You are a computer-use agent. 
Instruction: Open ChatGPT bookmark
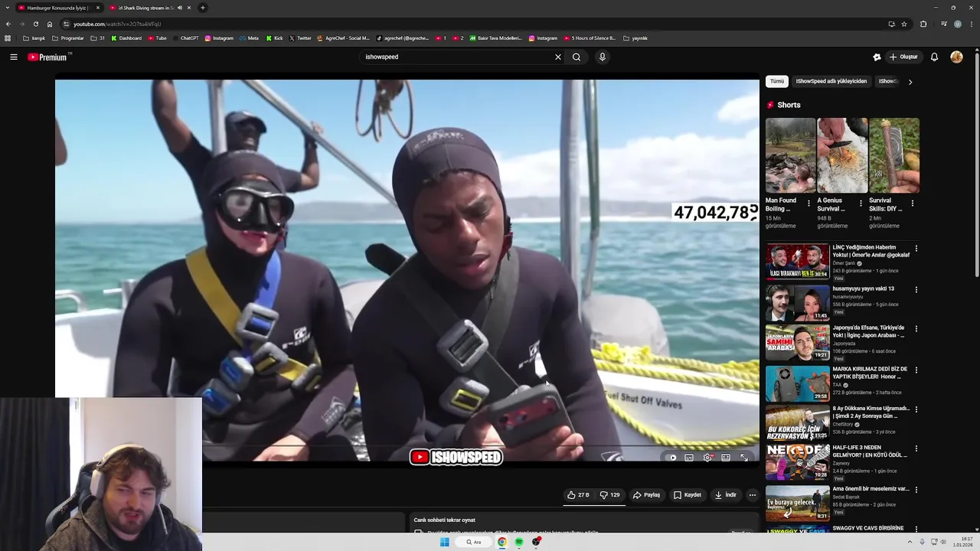186,38
